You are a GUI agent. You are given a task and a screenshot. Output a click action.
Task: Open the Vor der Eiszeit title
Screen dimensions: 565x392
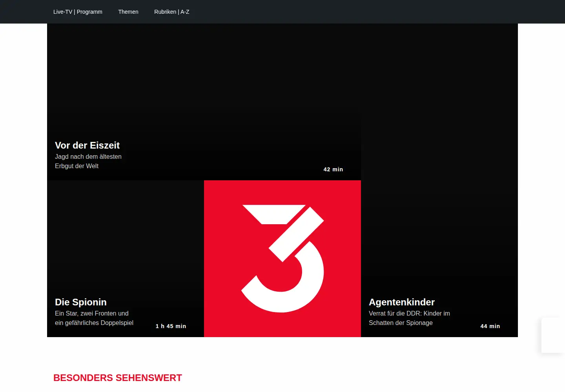pos(87,145)
